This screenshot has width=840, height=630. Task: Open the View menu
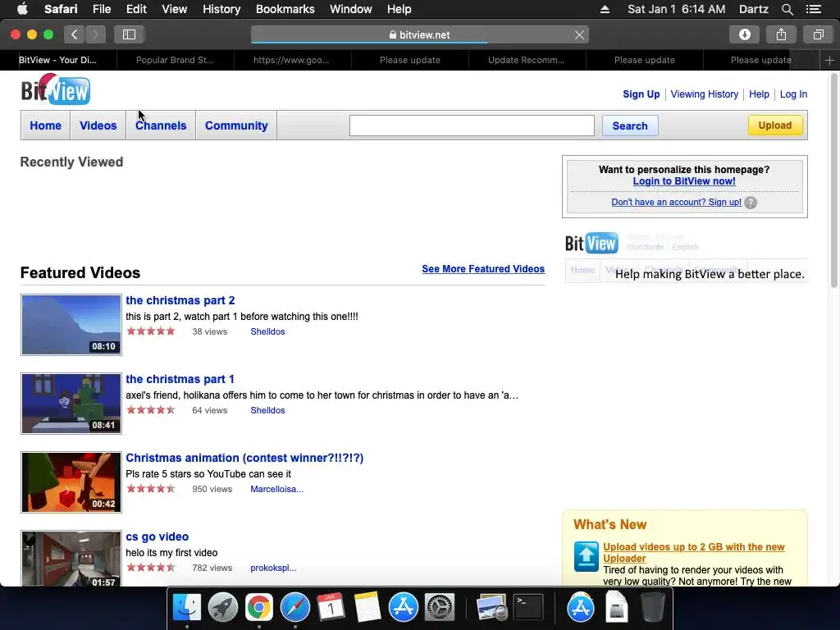174,9
